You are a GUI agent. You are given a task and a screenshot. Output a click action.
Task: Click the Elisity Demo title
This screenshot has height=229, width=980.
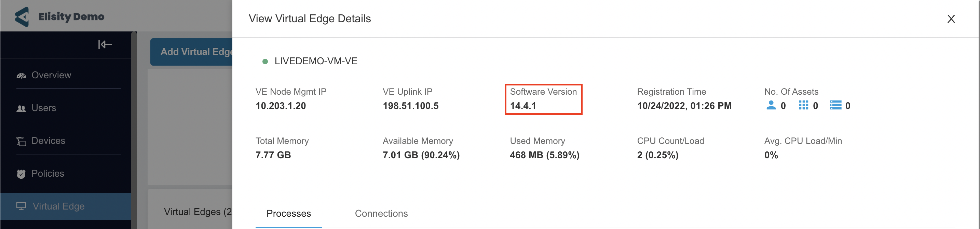tap(71, 17)
